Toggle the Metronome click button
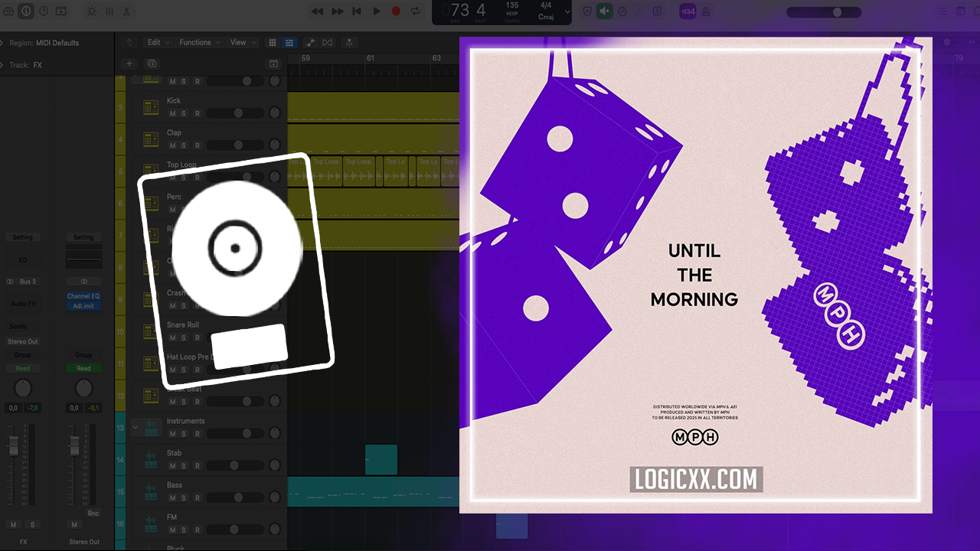This screenshot has width=980, height=551. [707, 11]
